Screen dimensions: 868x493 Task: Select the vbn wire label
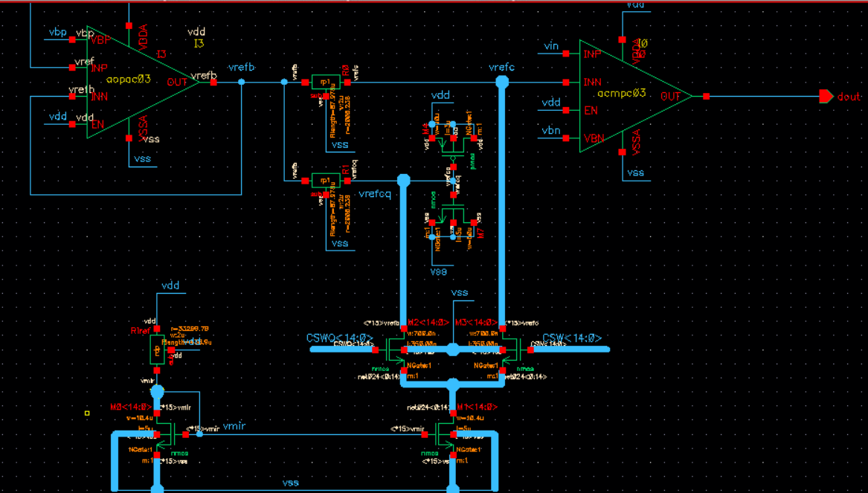550,131
